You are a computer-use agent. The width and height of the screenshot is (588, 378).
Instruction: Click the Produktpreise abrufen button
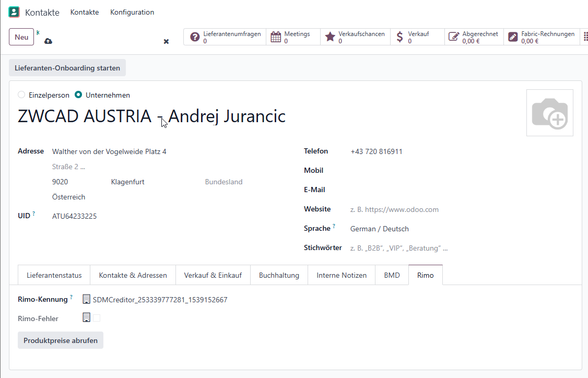tap(61, 340)
